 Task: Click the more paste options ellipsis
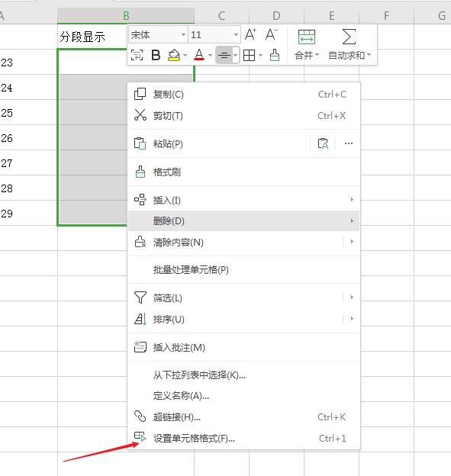tap(349, 143)
